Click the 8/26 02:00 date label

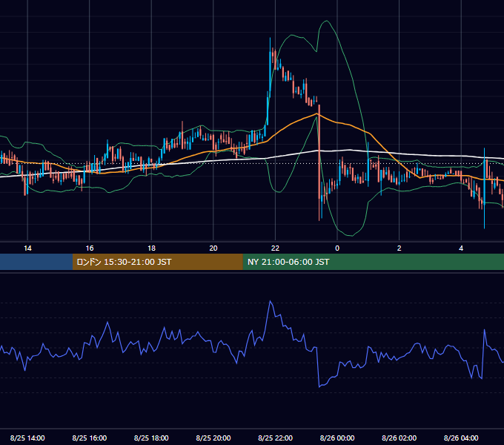pos(399,438)
